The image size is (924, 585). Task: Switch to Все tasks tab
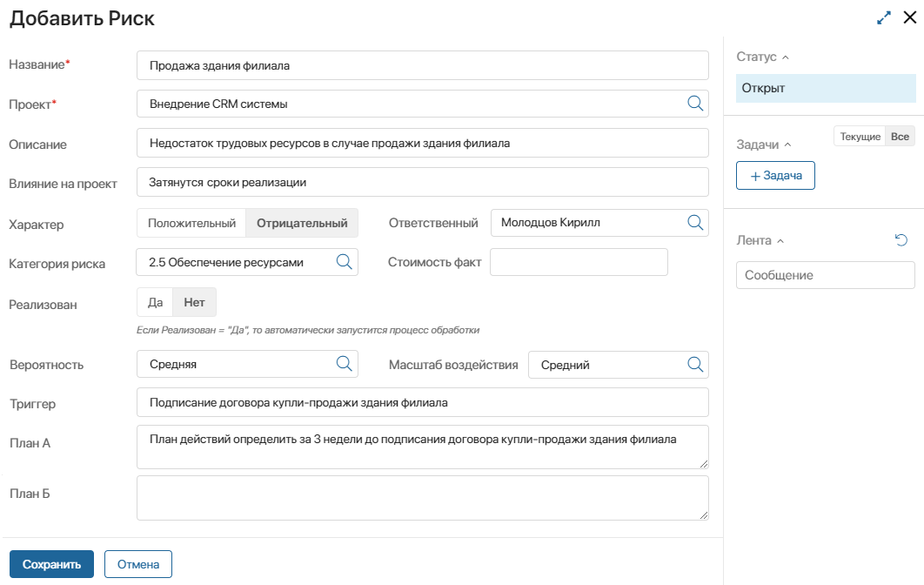click(900, 138)
